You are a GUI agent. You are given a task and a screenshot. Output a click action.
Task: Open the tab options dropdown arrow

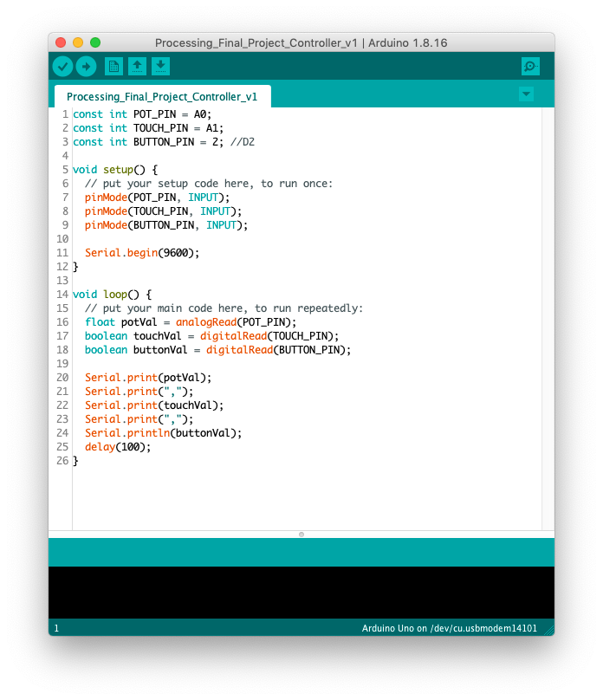click(526, 94)
